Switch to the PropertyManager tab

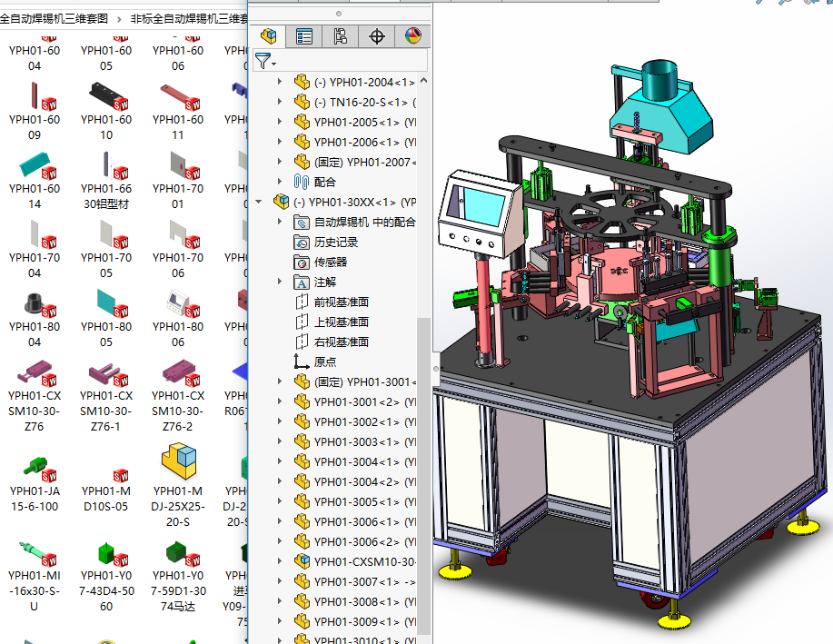304,36
